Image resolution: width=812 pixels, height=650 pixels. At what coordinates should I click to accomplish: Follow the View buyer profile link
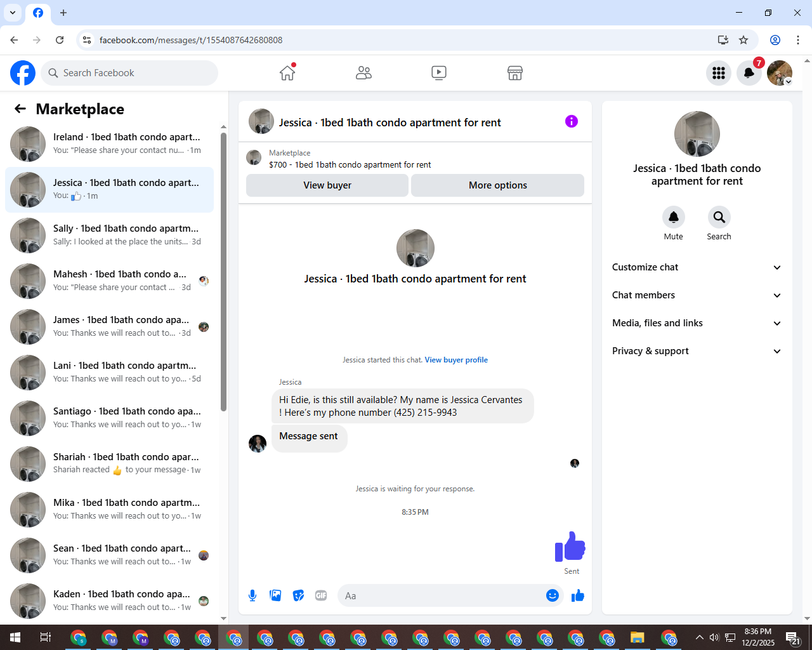456,360
